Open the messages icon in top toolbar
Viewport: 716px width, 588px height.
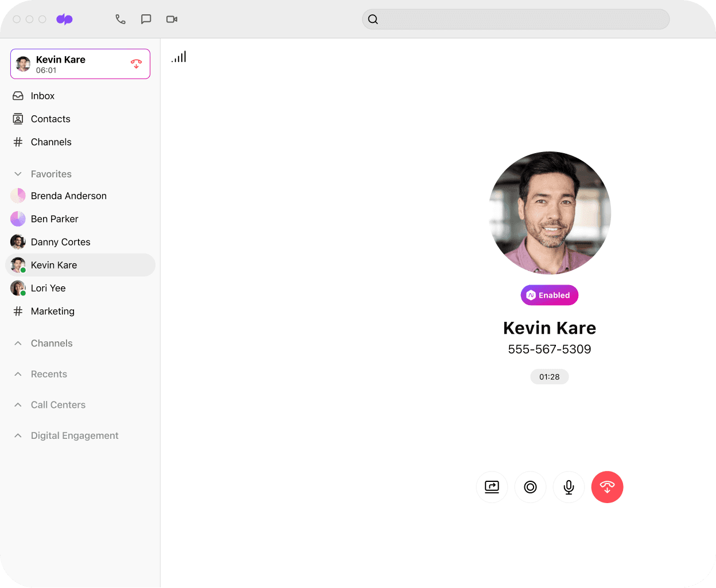click(146, 19)
